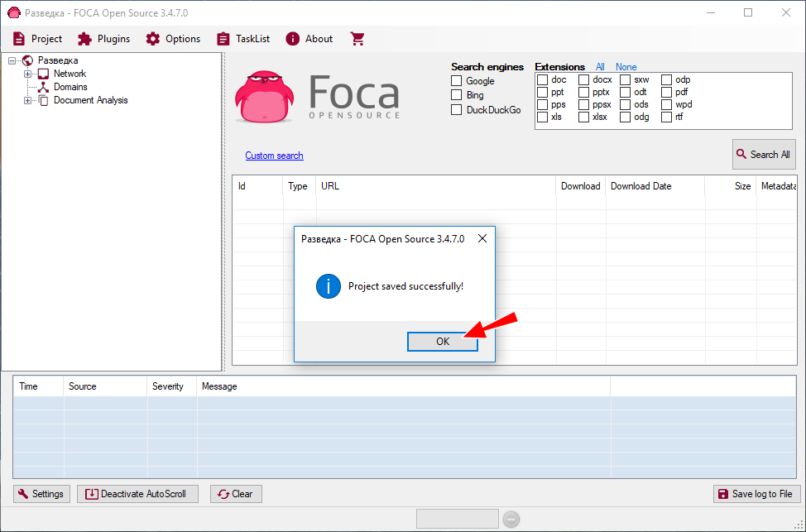Click the URL column header
The image size is (806, 532).
coord(436,186)
